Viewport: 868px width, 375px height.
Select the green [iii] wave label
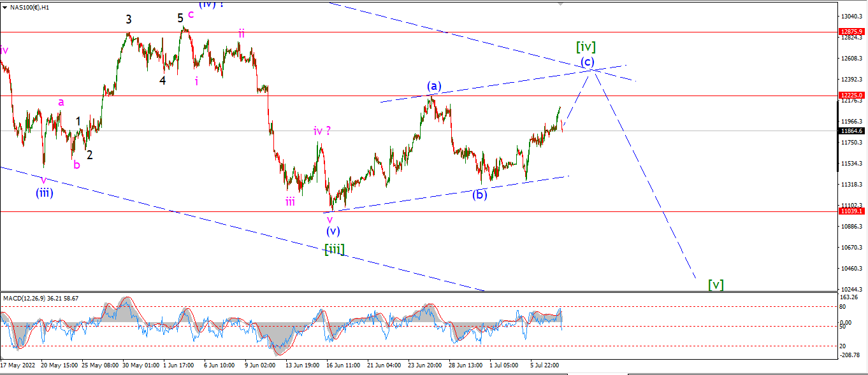335,249
